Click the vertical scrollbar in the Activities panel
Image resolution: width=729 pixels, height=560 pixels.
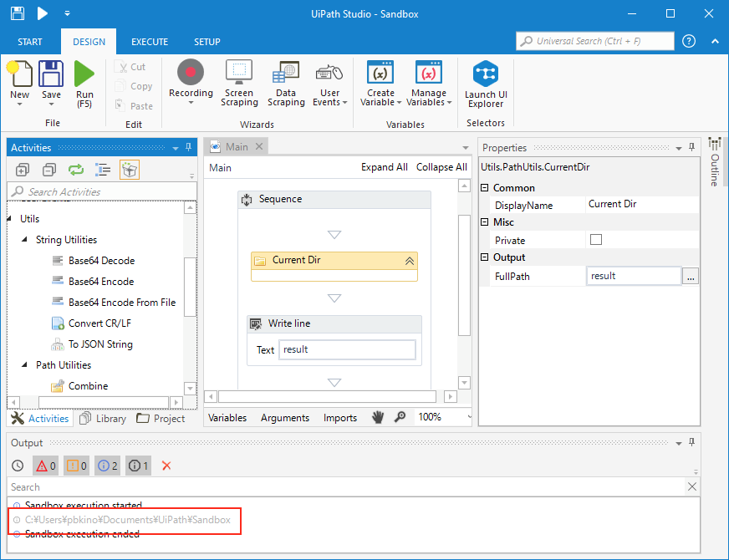(191, 284)
